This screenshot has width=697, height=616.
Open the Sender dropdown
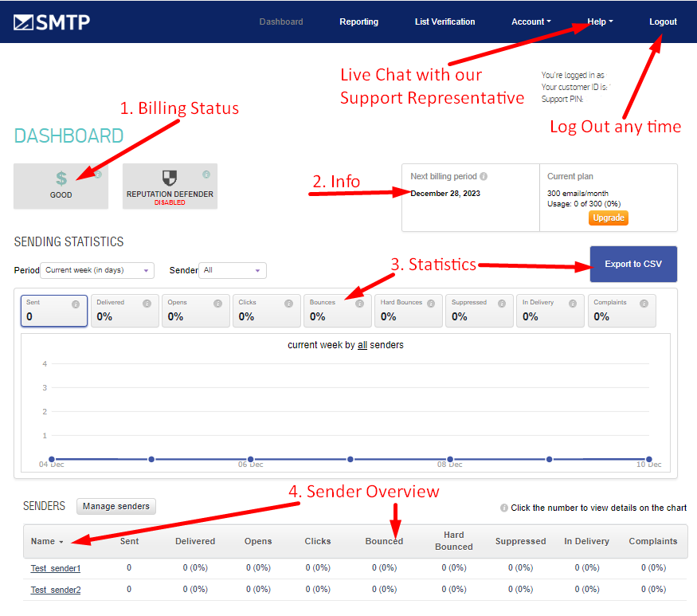point(233,270)
